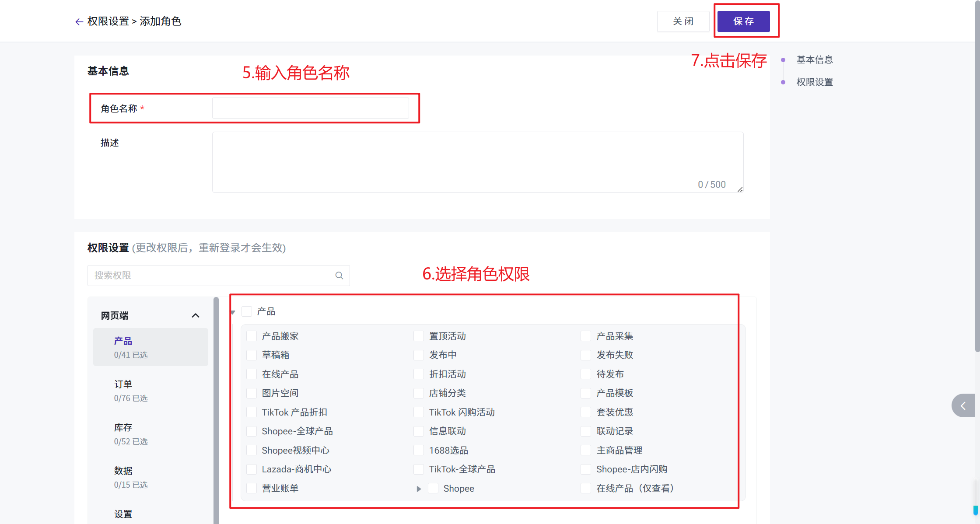
Task: Check the 1688选品 permission box
Action: tap(419, 450)
